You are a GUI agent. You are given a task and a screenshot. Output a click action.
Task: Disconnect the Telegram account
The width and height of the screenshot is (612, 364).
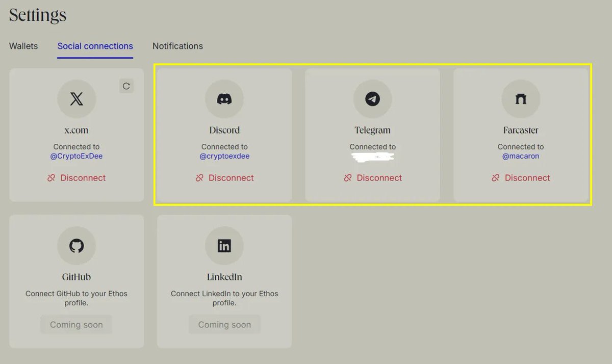click(373, 178)
